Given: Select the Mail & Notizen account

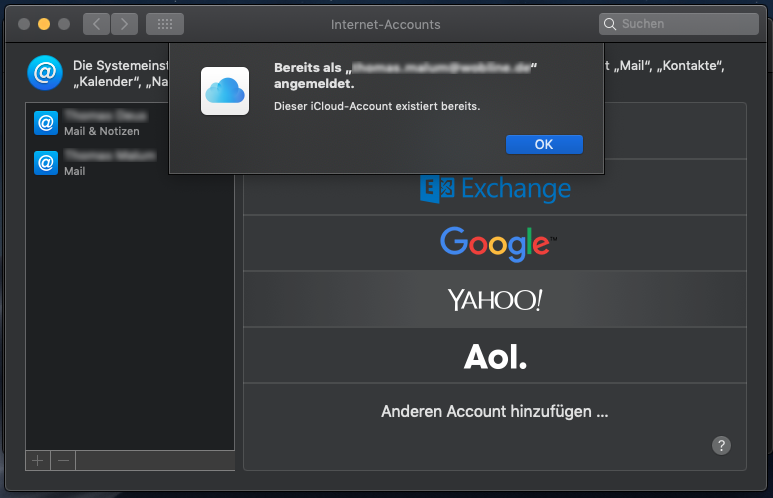Looking at the screenshot, I should [x=130, y=123].
